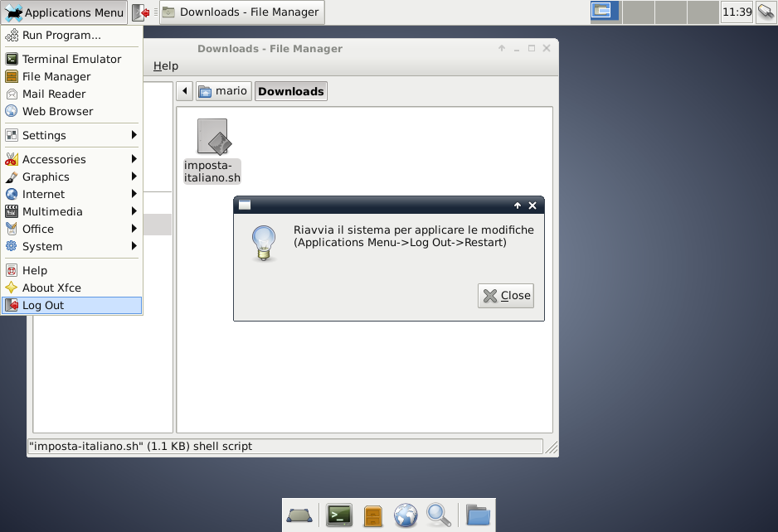Click the About Xfce star icon

click(x=12, y=288)
